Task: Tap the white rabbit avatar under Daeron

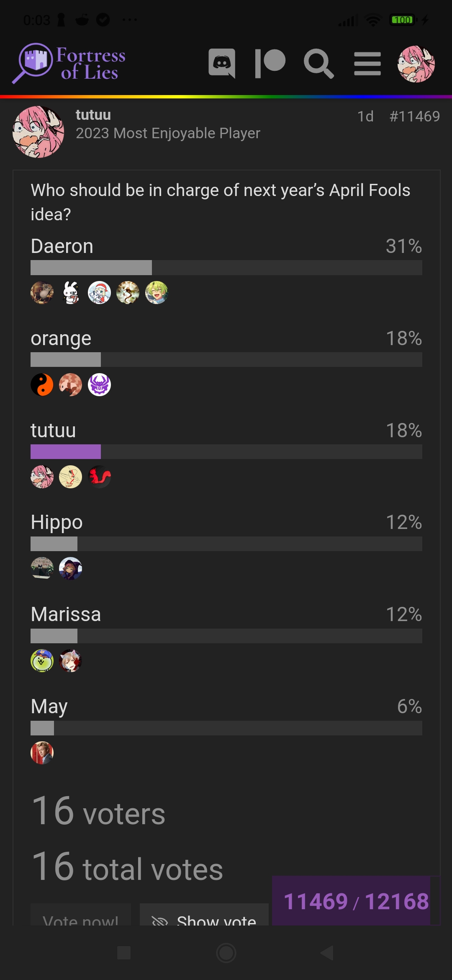Action: pos(71,292)
